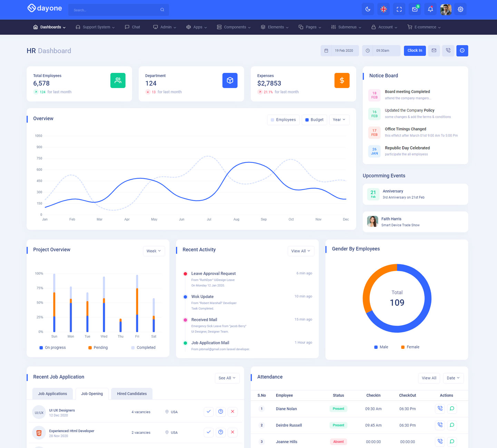The height and width of the screenshot is (448, 497).
Task: Toggle Employees series in Overview chart
Action: coord(283,120)
